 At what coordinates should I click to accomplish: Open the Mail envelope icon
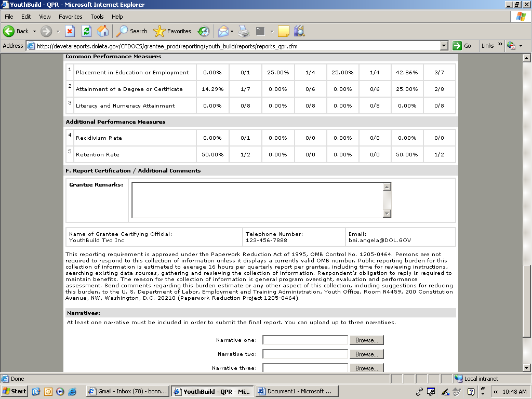223,31
